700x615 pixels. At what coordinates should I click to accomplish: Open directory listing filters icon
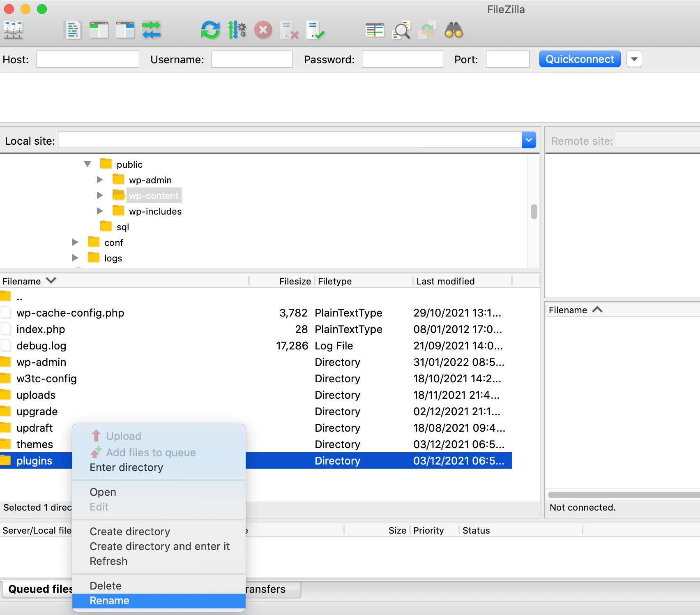click(375, 30)
